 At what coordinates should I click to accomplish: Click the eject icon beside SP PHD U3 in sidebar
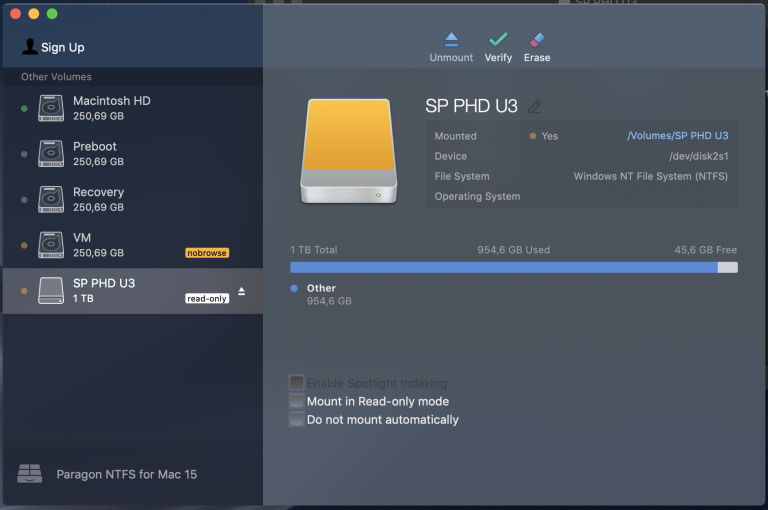(x=241, y=291)
